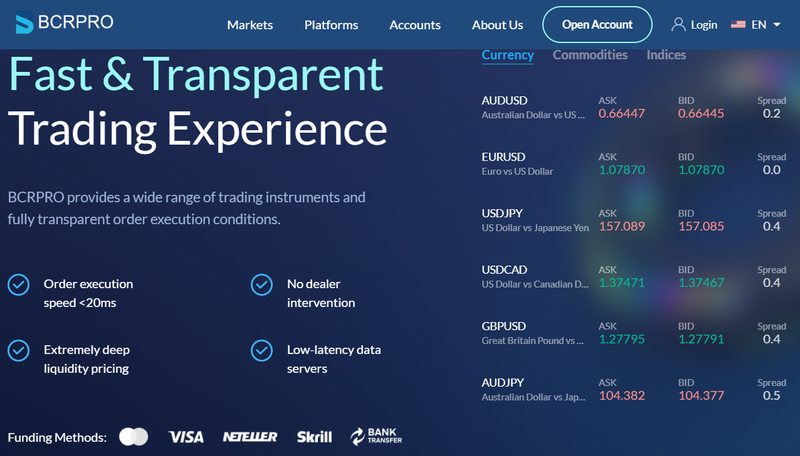The width and height of the screenshot is (800, 456).
Task: Expand the EN language dropdown arrow
Action: [777, 24]
